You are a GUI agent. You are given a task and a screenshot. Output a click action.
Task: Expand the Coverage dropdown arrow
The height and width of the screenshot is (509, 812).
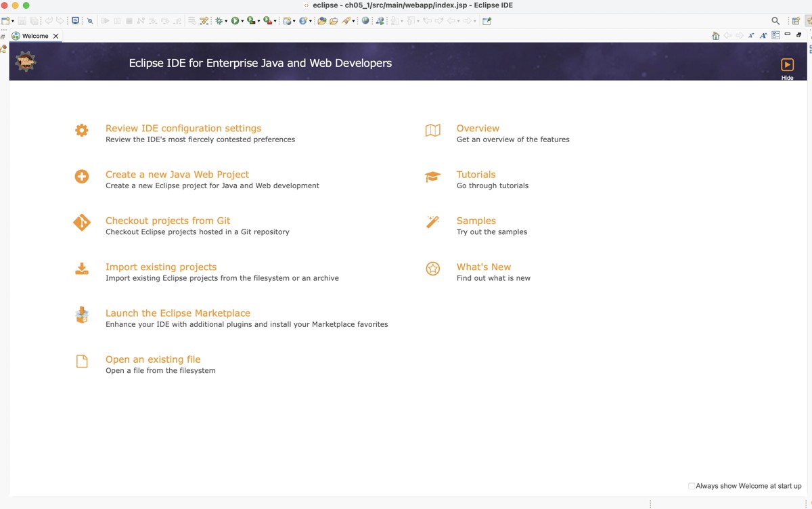258,21
